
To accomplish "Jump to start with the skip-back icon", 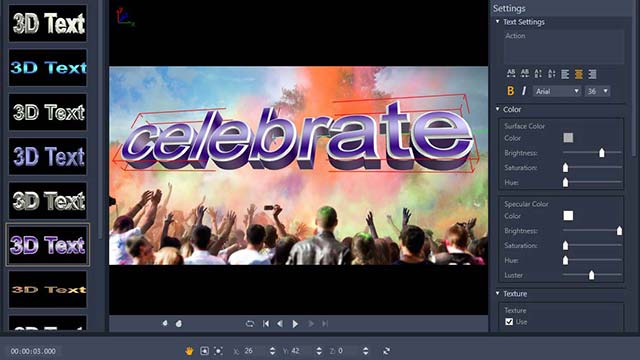I will [266, 324].
